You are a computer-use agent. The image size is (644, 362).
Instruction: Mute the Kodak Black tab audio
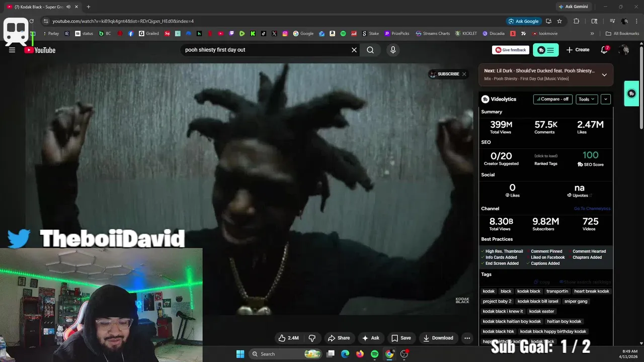click(68, 7)
